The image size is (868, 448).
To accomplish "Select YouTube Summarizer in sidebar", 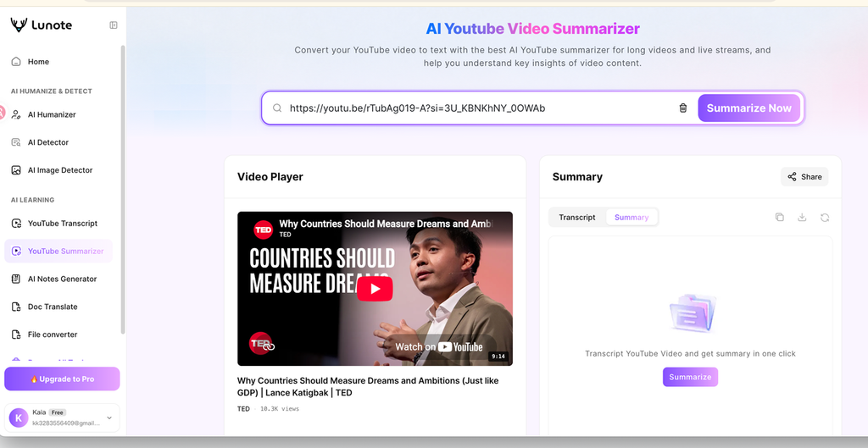I will [x=58, y=252].
